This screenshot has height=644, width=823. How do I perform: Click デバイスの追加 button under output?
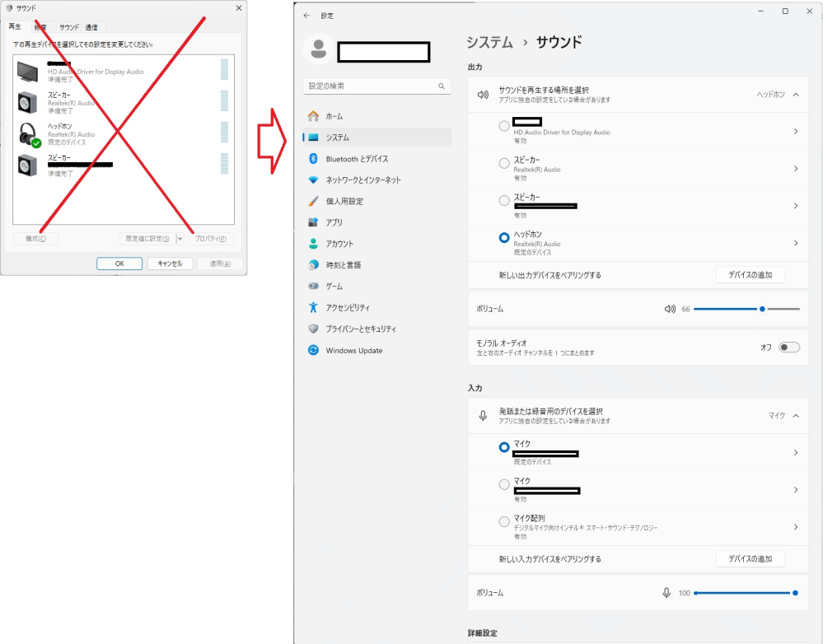tap(750, 275)
